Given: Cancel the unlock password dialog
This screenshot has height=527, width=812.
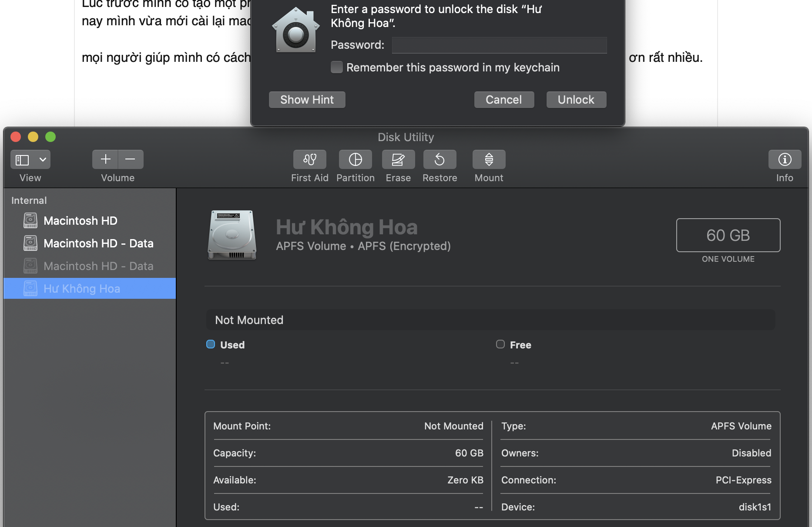Looking at the screenshot, I should [x=504, y=100].
